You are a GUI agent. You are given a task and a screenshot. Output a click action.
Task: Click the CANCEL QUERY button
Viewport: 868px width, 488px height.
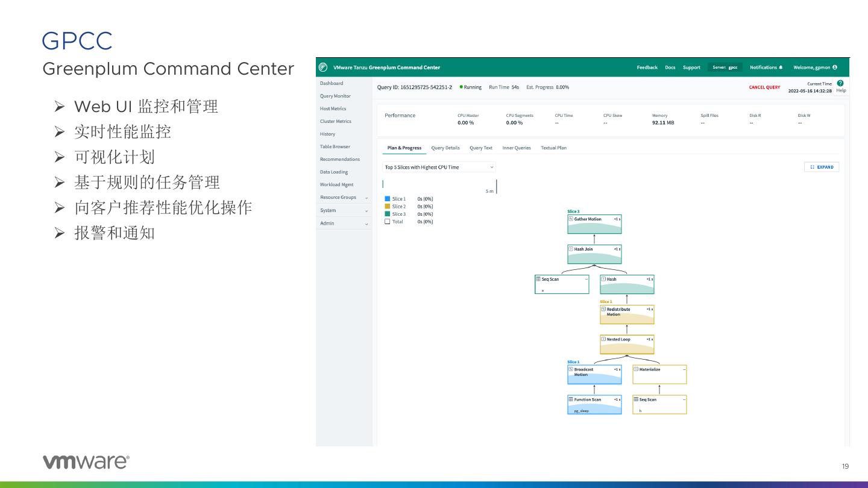[x=764, y=87]
